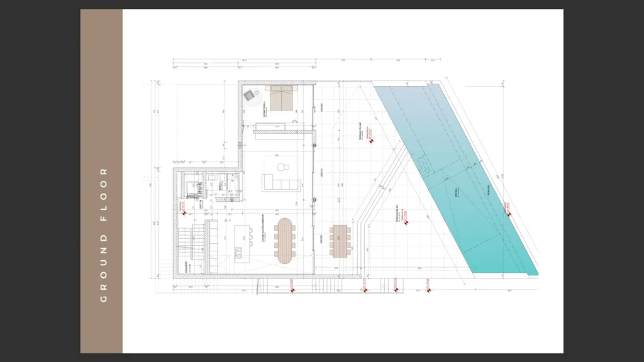Click the red level marker near elevator
644x362 pixels.
[x=184, y=213]
